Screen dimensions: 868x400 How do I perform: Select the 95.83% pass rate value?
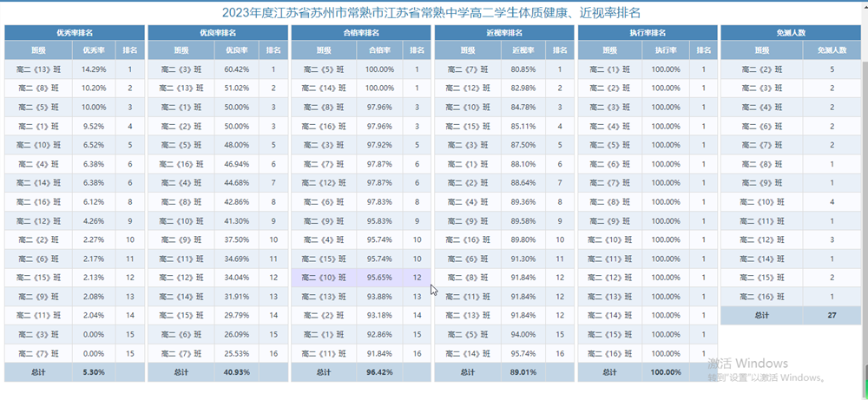(380, 220)
